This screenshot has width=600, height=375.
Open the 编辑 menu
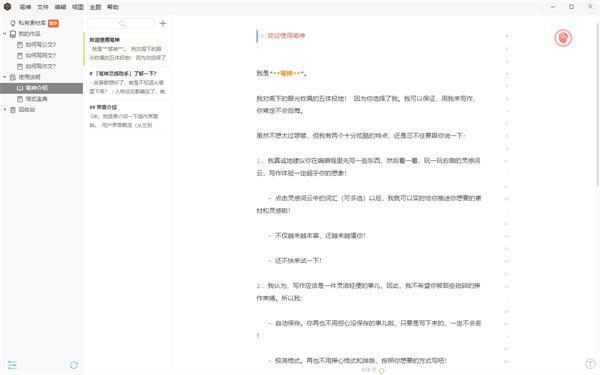tap(60, 7)
